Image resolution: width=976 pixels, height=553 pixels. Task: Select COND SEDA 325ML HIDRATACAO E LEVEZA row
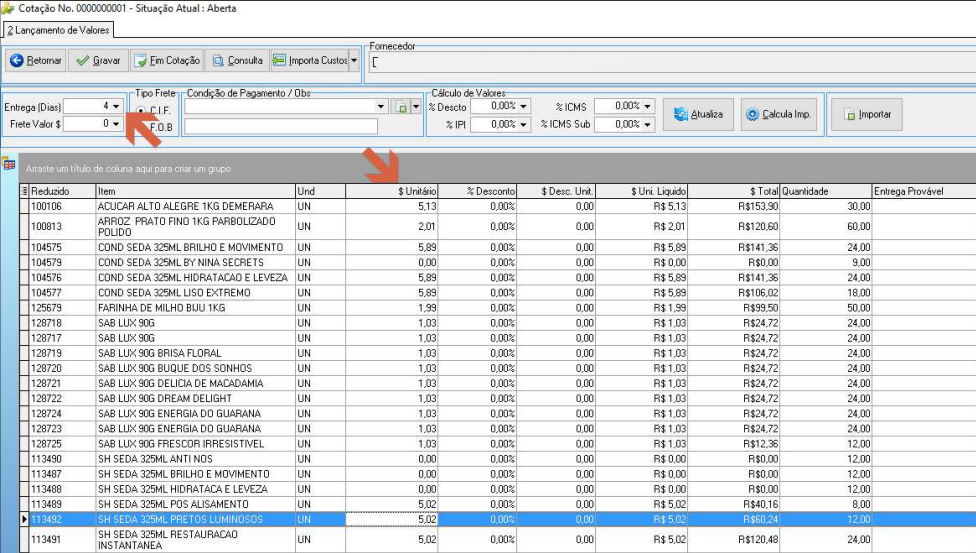point(497,277)
